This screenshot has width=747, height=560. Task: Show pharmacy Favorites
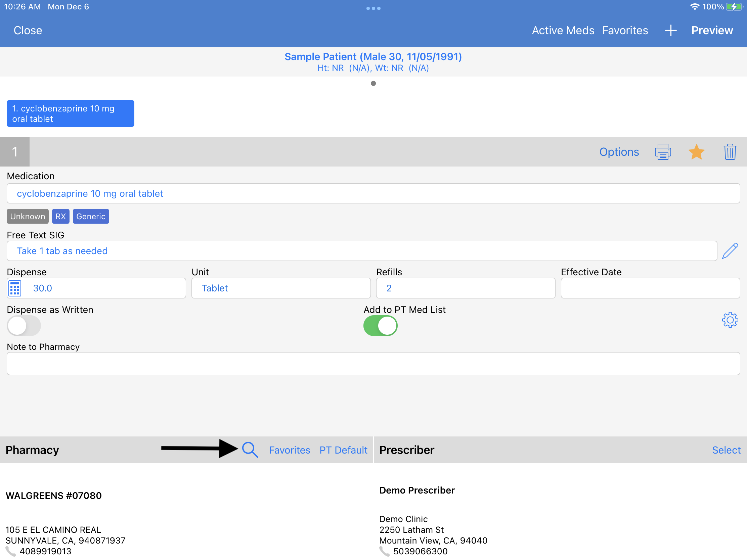click(290, 450)
